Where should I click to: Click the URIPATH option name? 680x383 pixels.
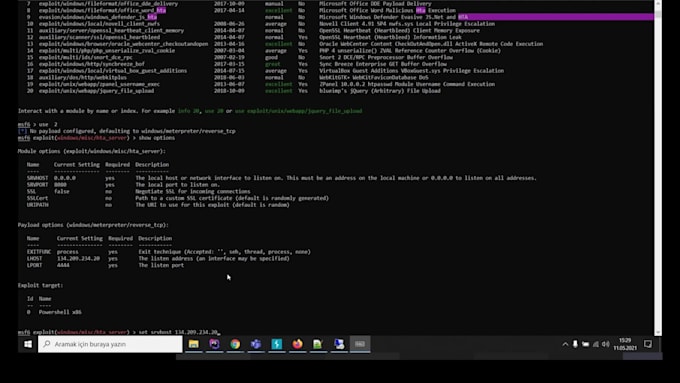coord(38,205)
